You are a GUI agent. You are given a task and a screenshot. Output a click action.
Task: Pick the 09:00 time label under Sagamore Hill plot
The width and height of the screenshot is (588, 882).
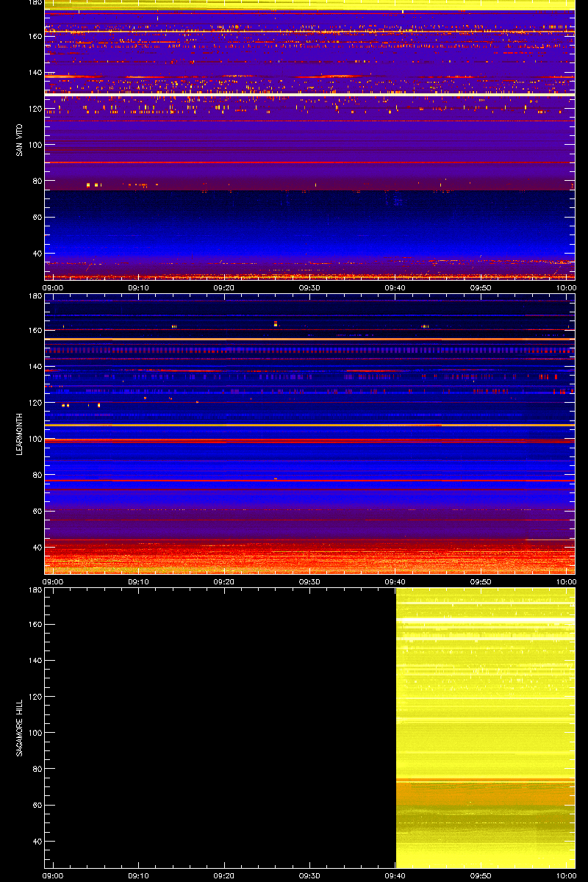pos(53,875)
